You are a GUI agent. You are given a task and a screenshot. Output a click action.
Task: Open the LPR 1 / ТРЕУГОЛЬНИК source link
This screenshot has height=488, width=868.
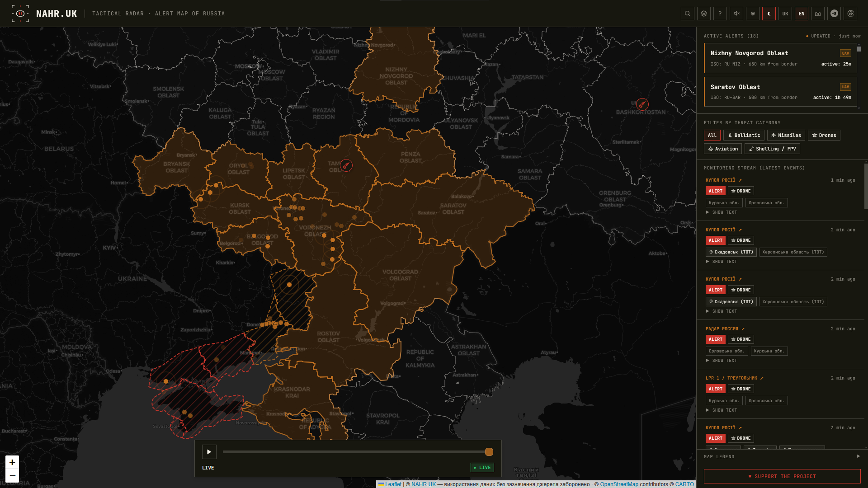[x=735, y=378]
